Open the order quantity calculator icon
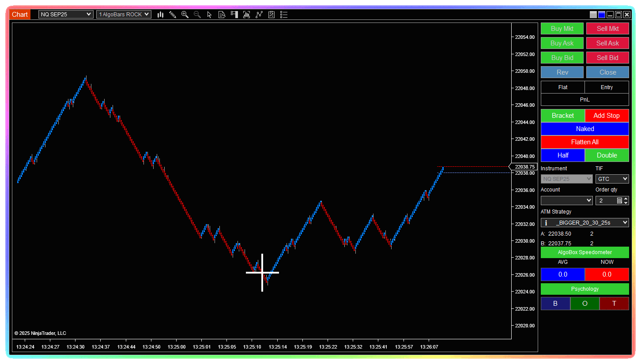Image resolution: width=641 pixels, height=364 pixels. (x=619, y=201)
